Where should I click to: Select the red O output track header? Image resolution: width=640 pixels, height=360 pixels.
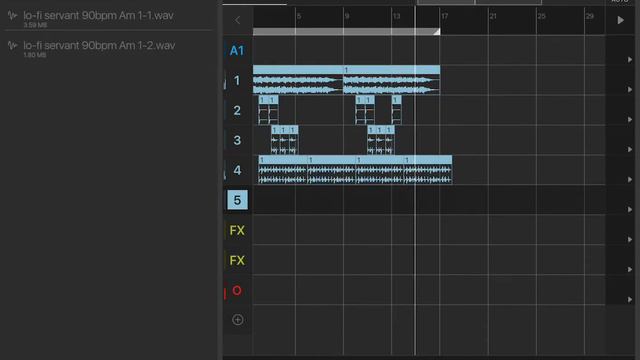pos(237,290)
